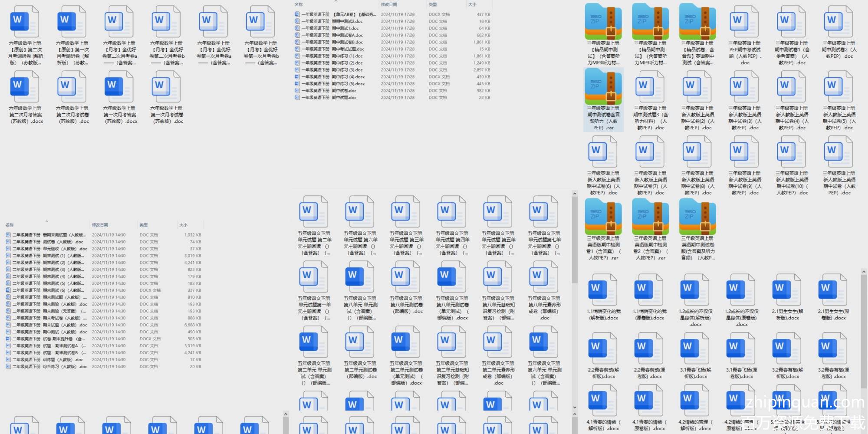Image resolution: width=868 pixels, height=434 pixels.
Task: Select row 一年级英语下册 期中试题.doc
Action: click(x=393, y=98)
